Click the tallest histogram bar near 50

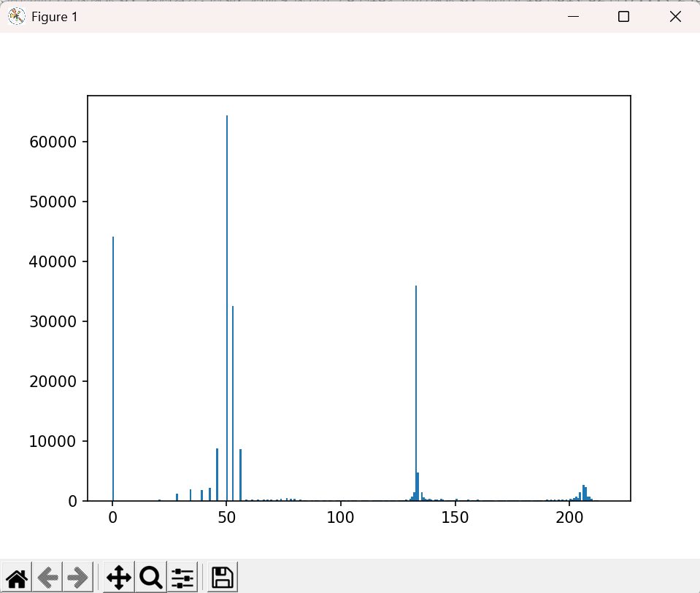pyautogui.click(x=227, y=308)
